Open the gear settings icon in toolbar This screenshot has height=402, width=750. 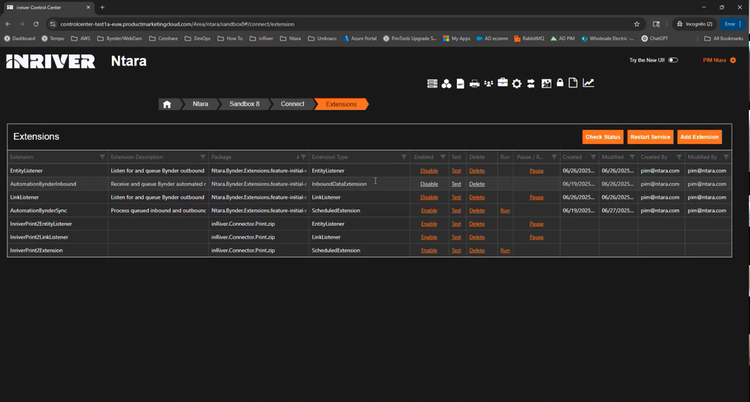517,84
